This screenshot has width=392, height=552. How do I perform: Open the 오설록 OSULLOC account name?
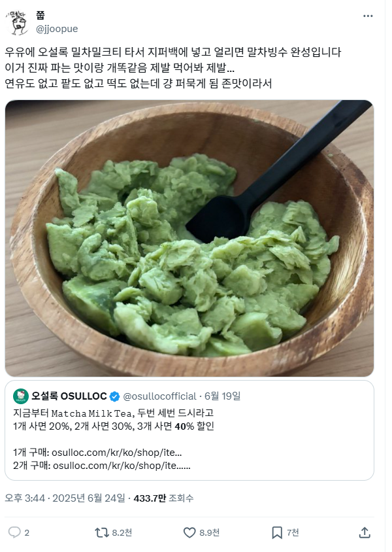[x=69, y=396]
